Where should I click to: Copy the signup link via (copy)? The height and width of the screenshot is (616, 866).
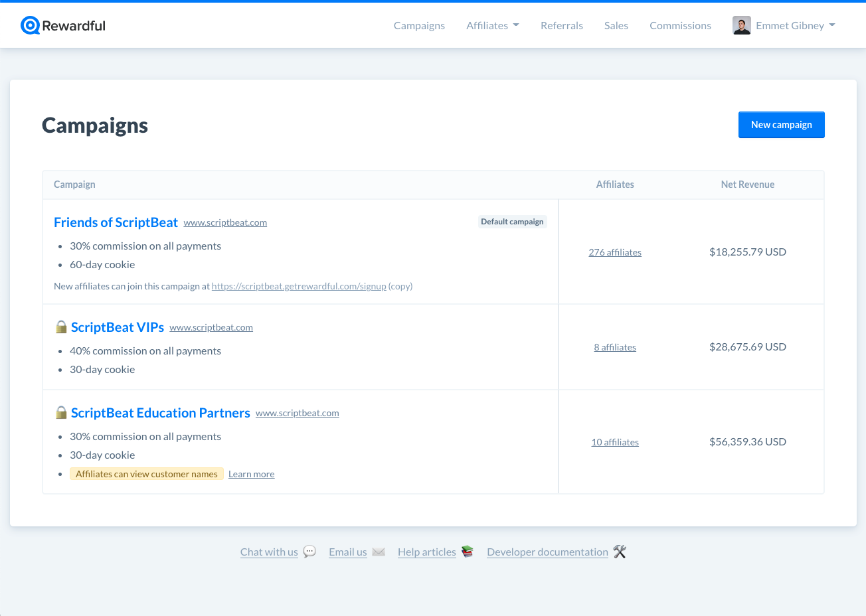tap(400, 286)
